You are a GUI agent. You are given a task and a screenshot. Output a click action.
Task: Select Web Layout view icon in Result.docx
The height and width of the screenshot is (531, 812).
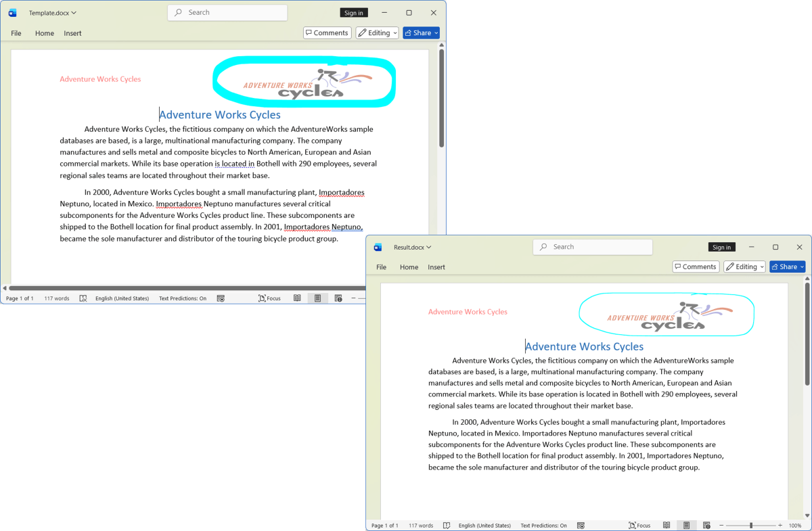click(x=706, y=526)
